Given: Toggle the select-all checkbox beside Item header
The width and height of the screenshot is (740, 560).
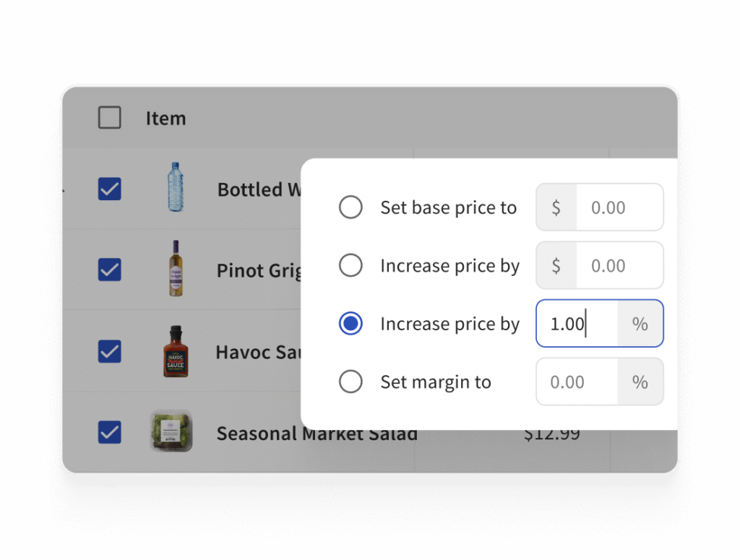Looking at the screenshot, I should pyautogui.click(x=110, y=118).
